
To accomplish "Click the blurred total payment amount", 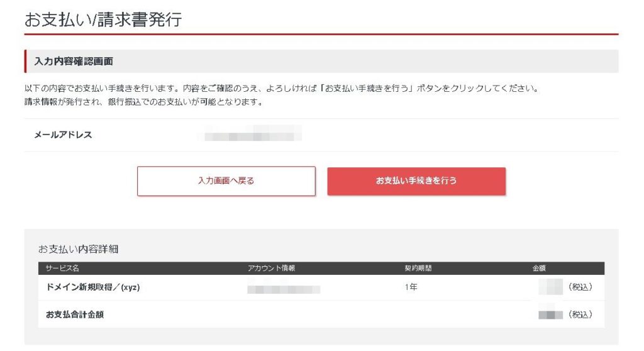I will (550, 315).
